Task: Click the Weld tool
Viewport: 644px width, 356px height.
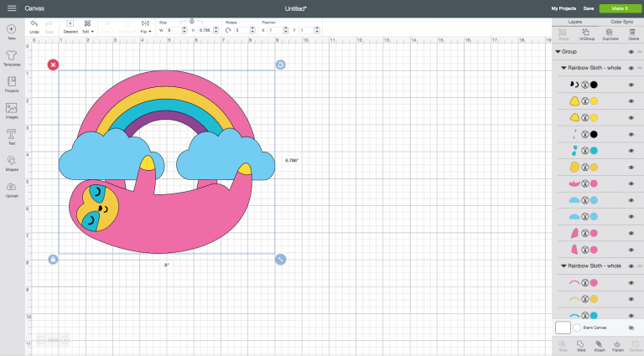Action: pos(581,346)
